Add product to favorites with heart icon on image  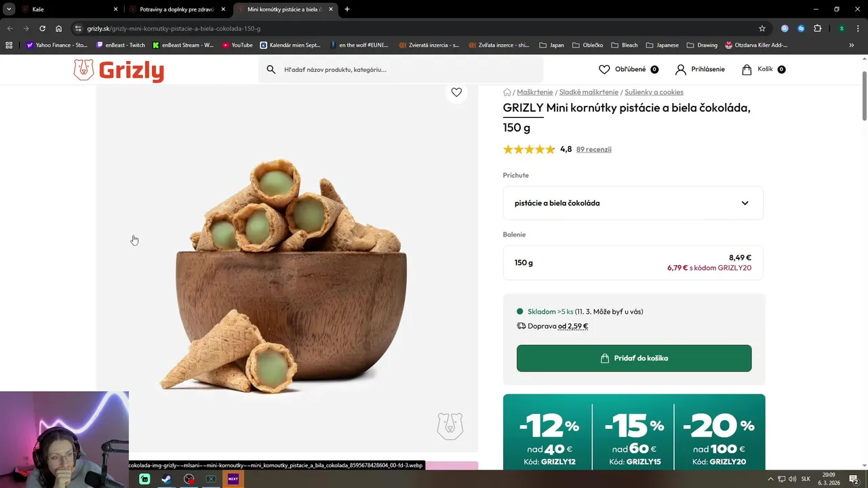(x=456, y=92)
